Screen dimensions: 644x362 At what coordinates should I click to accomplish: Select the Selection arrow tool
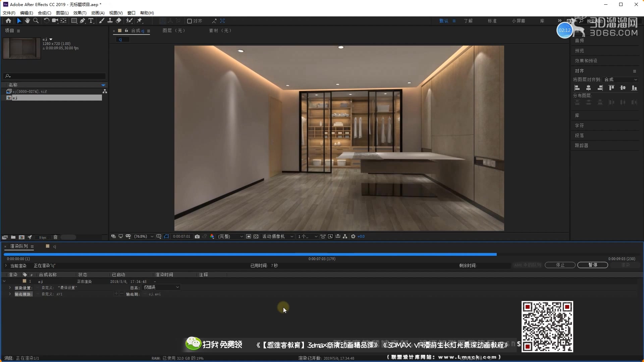tap(19, 21)
